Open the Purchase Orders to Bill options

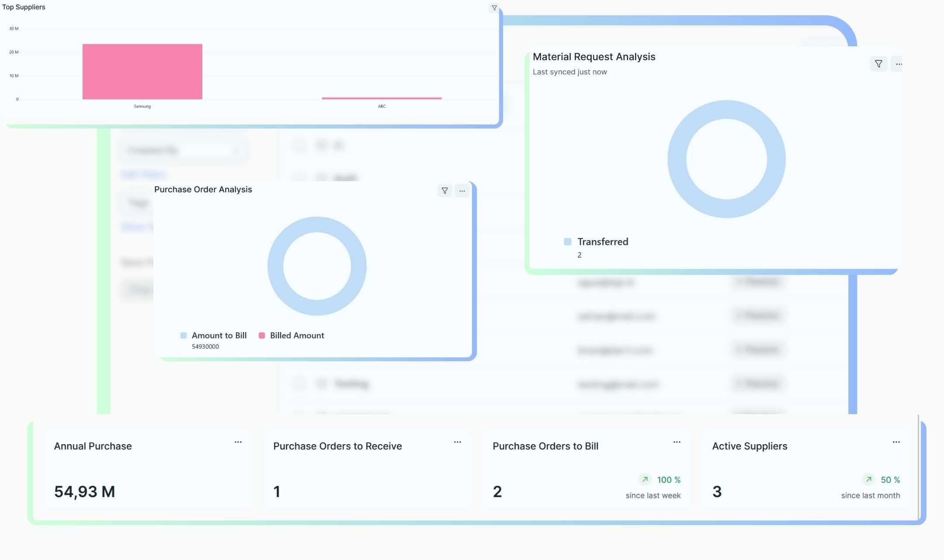coord(677,442)
